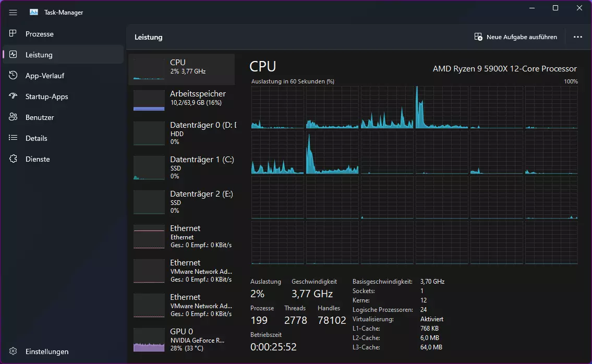Open Einstellungen at the sidebar bottom
Viewport: 592px width, 364px height.
[x=63, y=351]
